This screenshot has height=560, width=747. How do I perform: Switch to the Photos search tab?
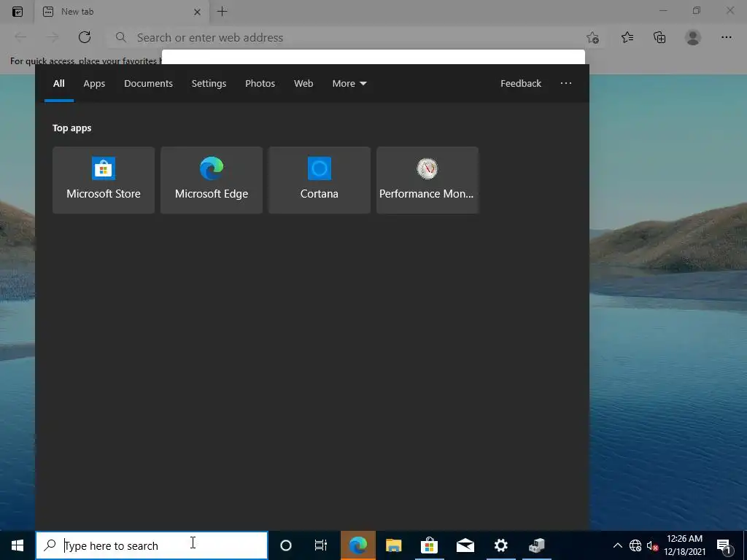point(260,83)
